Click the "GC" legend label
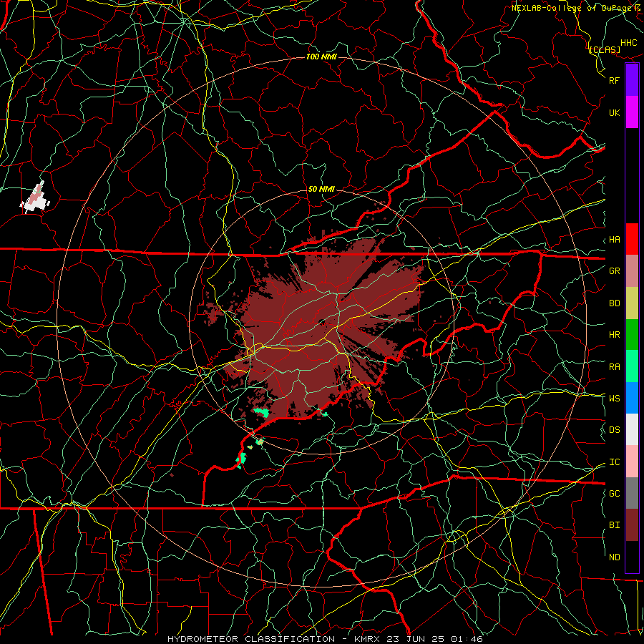This screenshot has width=644, height=644. [x=615, y=493]
